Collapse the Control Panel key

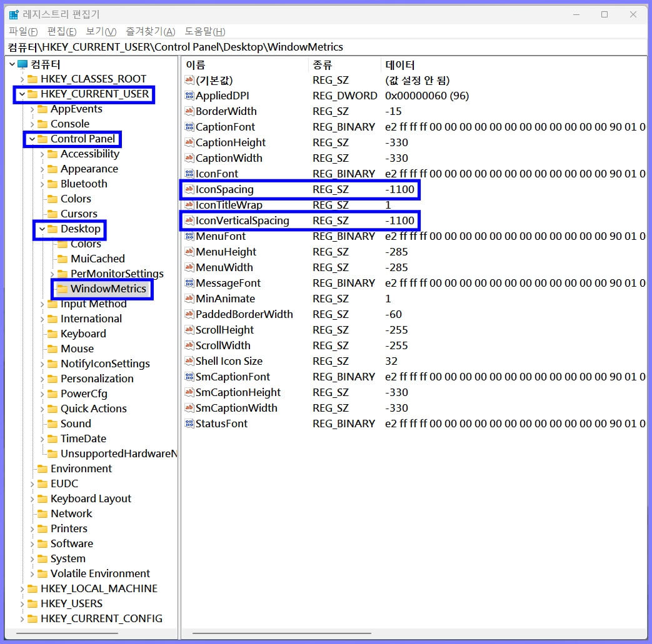click(x=32, y=139)
